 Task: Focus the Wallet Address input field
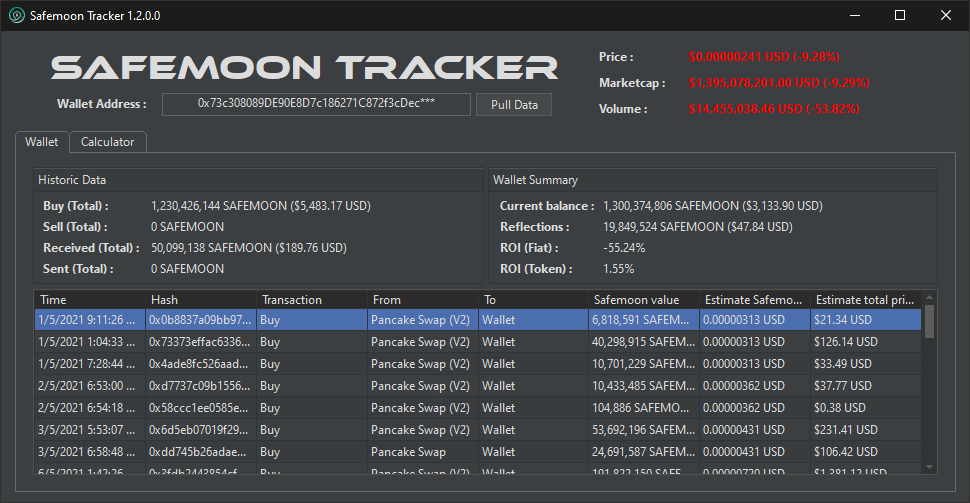click(x=316, y=104)
